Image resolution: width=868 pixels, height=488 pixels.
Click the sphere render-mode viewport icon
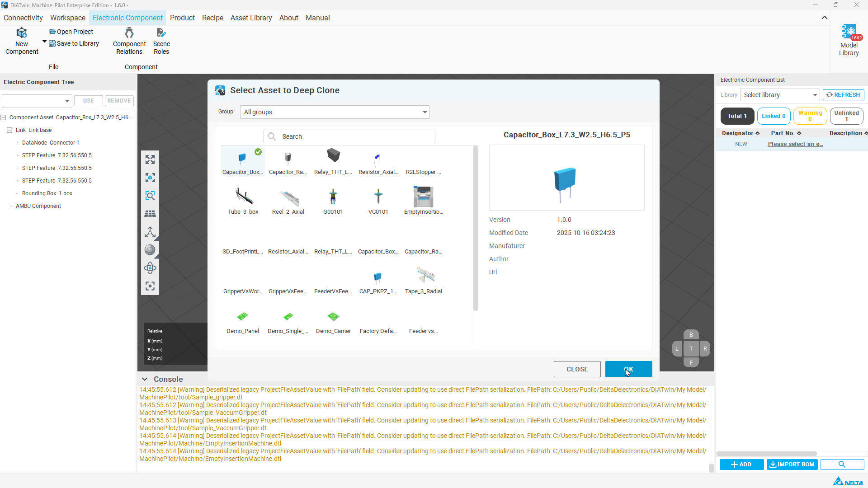[150, 250]
